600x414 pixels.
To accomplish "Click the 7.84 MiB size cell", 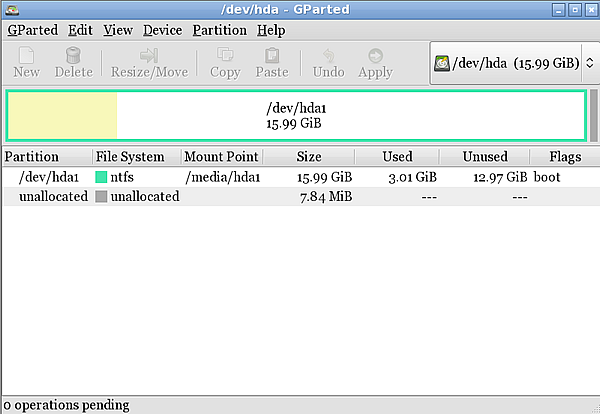I will click(x=326, y=197).
